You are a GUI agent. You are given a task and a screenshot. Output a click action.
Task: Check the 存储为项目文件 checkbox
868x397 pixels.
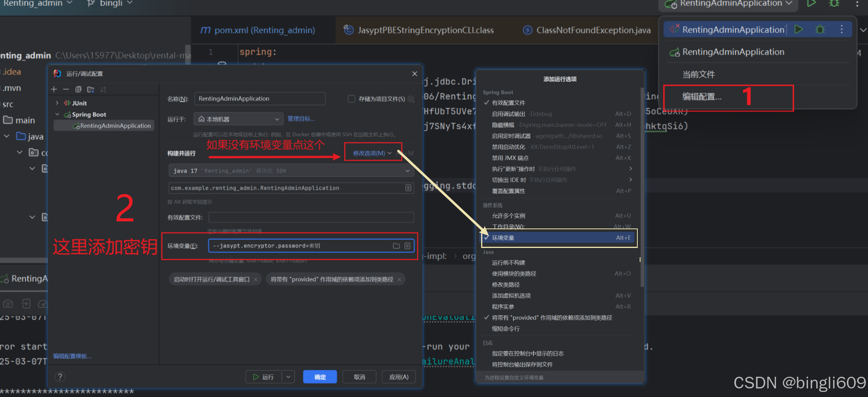click(x=351, y=99)
